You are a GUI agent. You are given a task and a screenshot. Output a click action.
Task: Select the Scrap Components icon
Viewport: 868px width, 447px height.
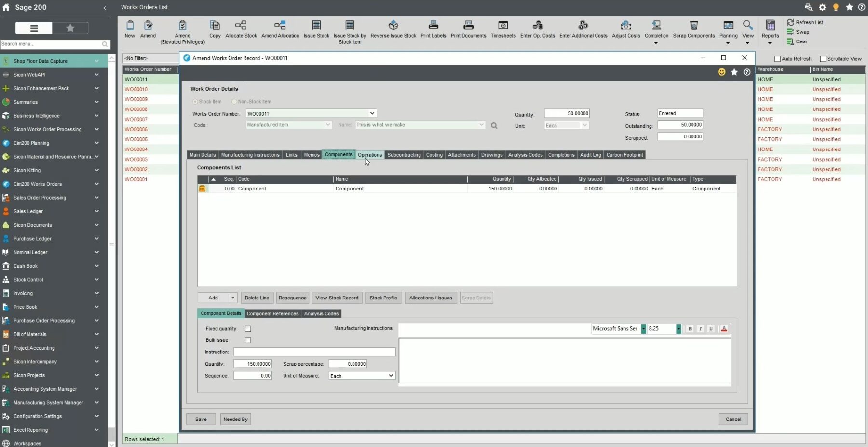pyautogui.click(x=693, y=26)
